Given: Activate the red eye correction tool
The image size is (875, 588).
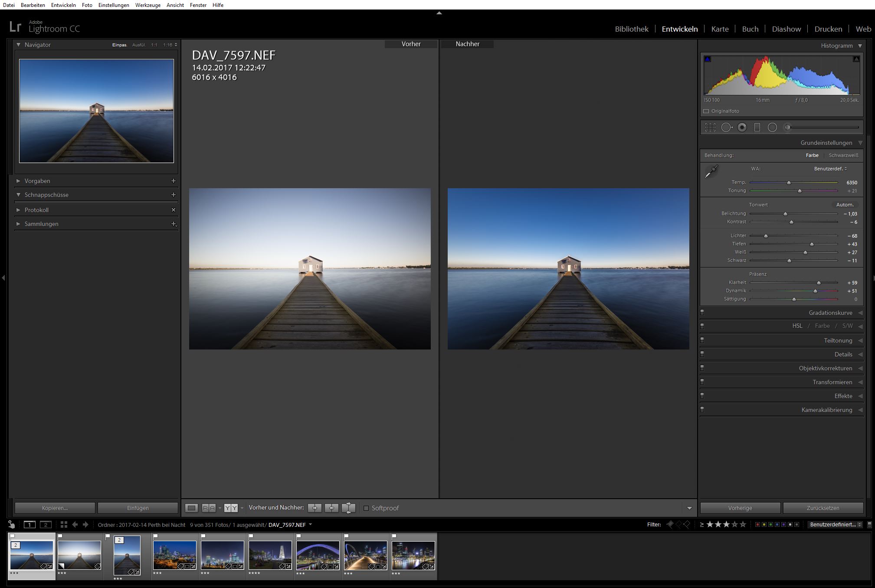Looking at the screenshot, I should coord(742,127).
